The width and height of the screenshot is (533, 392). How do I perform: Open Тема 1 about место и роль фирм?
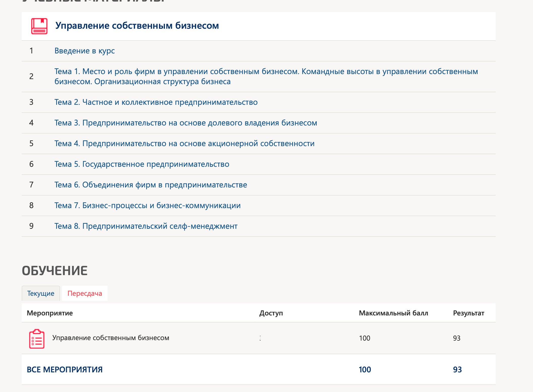pos(266,76)
